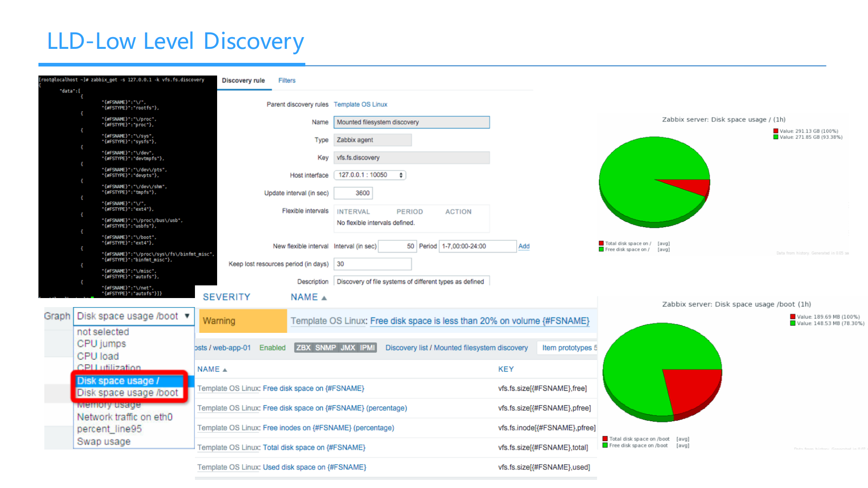Image resolution: width=868 pixels, height=488 pixels.
Task: Click sort arrow on item prototypes NAME column
Action: click(x=225, y=370)
